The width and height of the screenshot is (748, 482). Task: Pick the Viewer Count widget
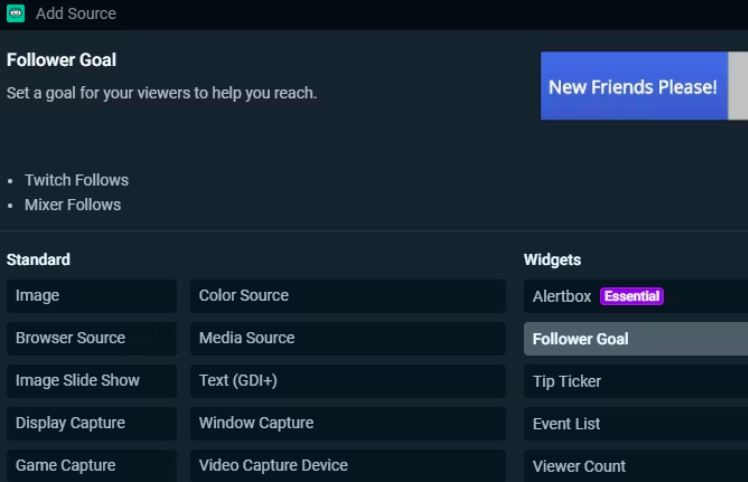pos(636,466)
